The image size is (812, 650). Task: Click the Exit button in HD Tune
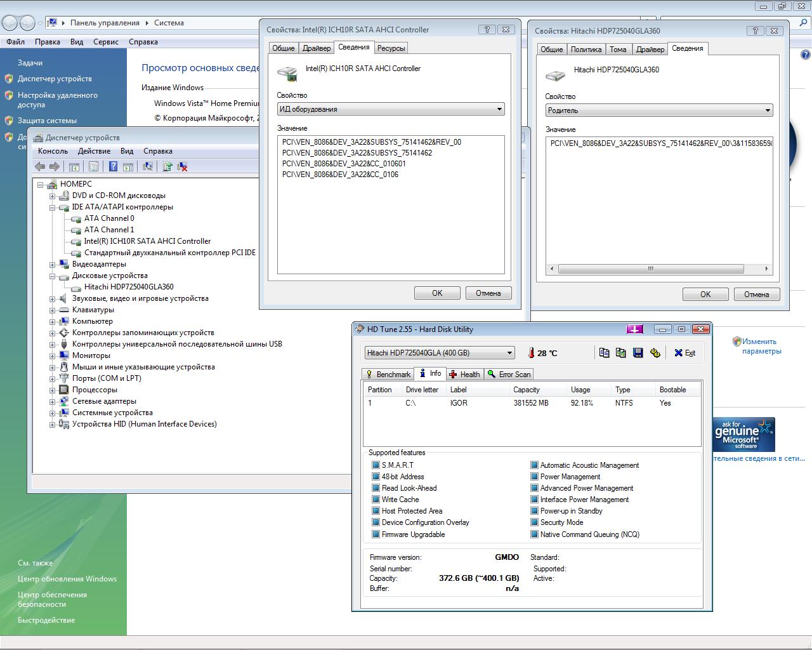click(x=684, y=353)
